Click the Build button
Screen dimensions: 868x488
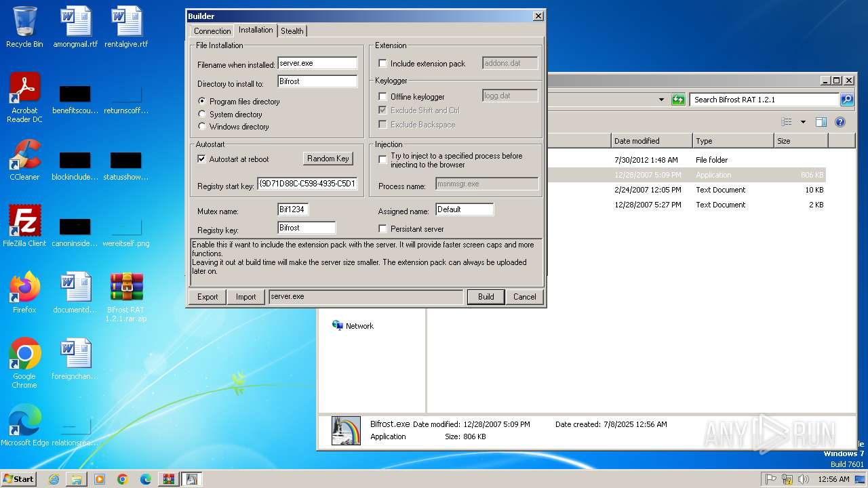click(486, 297)
